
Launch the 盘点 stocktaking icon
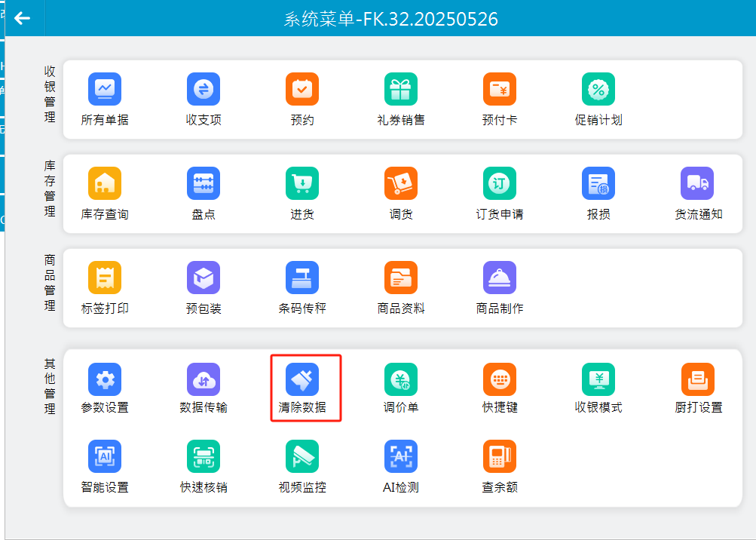pos(204,183)
